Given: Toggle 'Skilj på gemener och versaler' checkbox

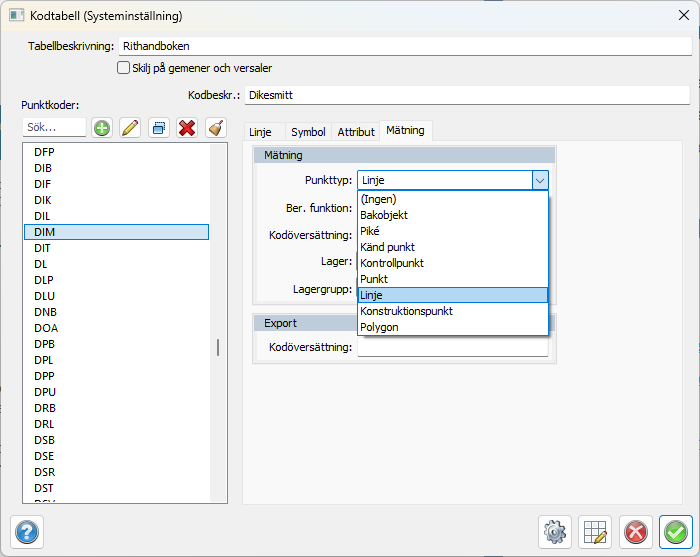Looking at the screenshot, I should click(x=124, y=68).
